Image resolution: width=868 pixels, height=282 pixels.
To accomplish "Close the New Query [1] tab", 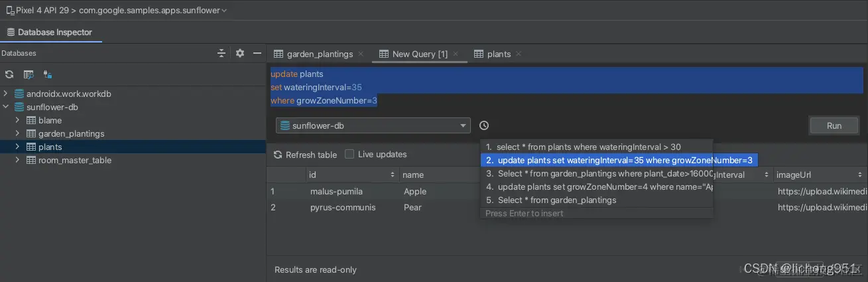I will 456,54.
